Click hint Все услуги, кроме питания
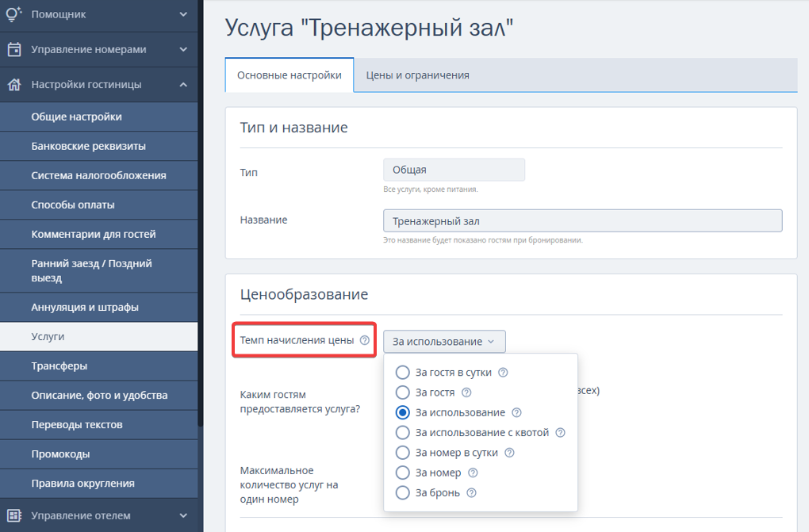 click(431, 189)
